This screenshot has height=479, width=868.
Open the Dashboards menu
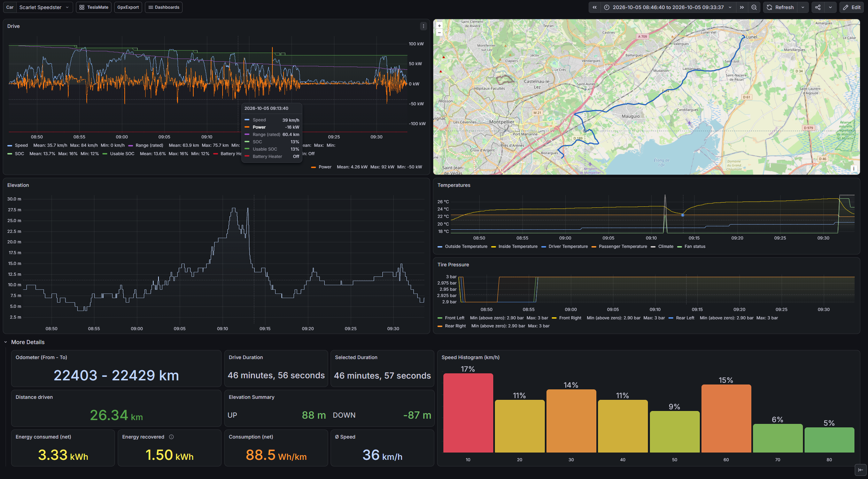point(164,7)
